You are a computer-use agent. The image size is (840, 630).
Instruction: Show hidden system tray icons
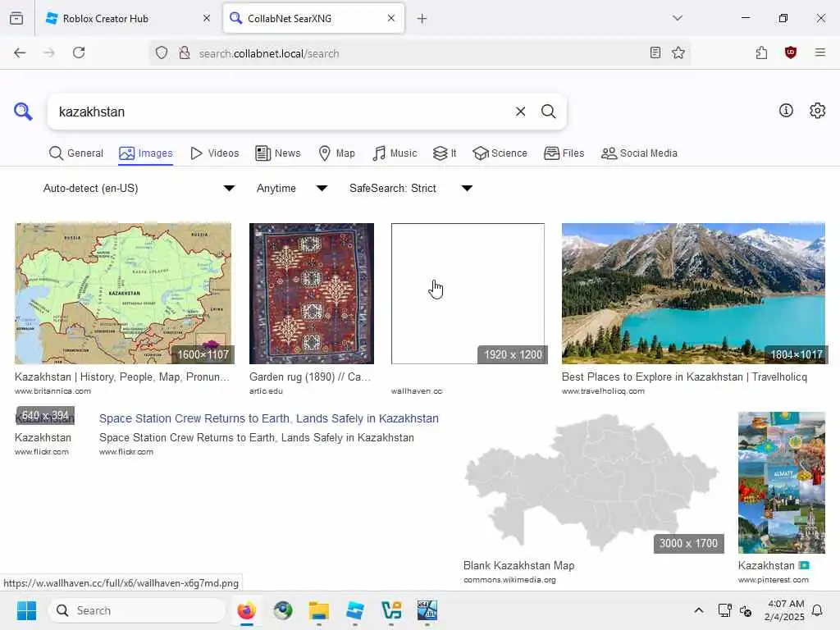[699, 610]
